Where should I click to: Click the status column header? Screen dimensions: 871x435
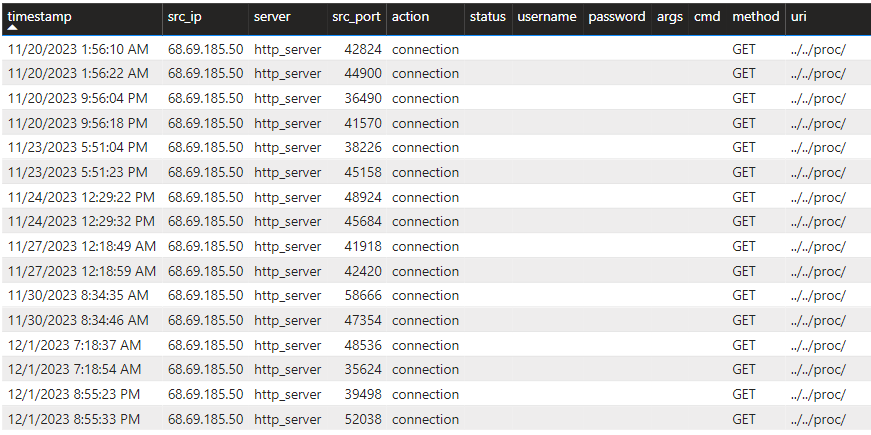487,17
